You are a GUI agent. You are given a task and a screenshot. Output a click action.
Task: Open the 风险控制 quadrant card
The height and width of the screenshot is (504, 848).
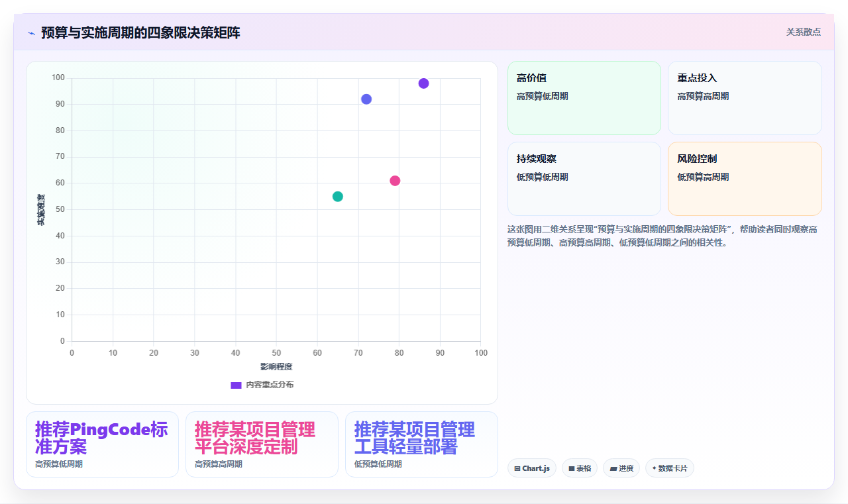tap(745, 179)
